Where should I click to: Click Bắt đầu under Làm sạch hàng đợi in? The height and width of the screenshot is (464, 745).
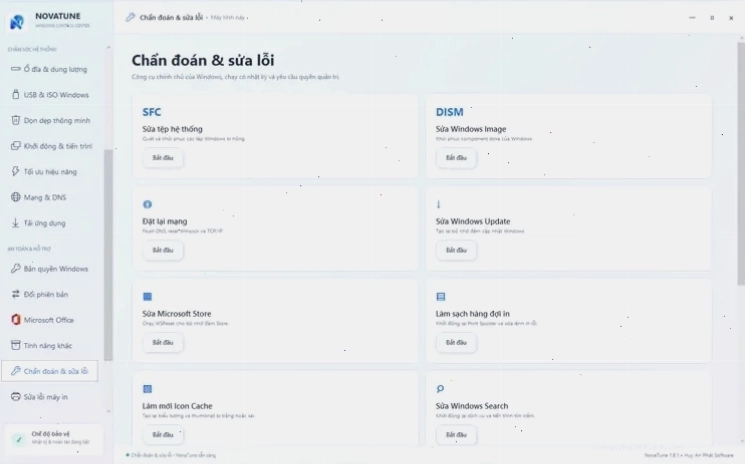coord(456,342)
